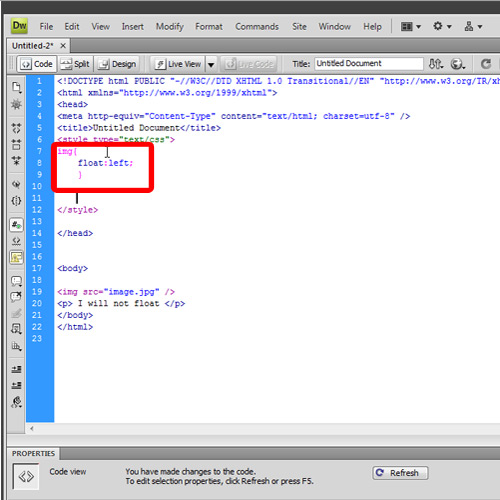Screen dimensions: 500x500
Task: Click the Apply Comment speech bubble icon
Action: tap(16, 281)
